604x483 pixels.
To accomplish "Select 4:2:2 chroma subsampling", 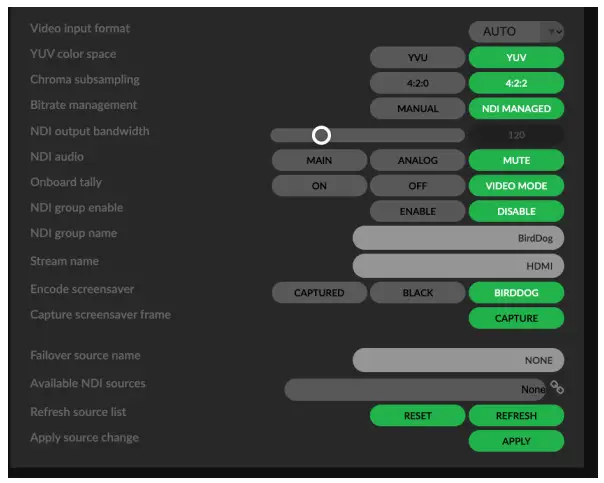I will click(516, 83).
